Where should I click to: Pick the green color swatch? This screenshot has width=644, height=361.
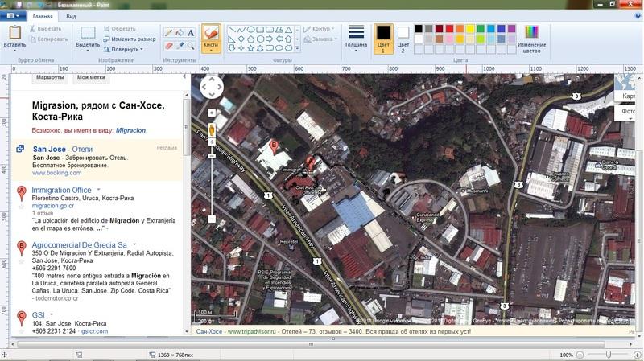(x=481, y=28)
